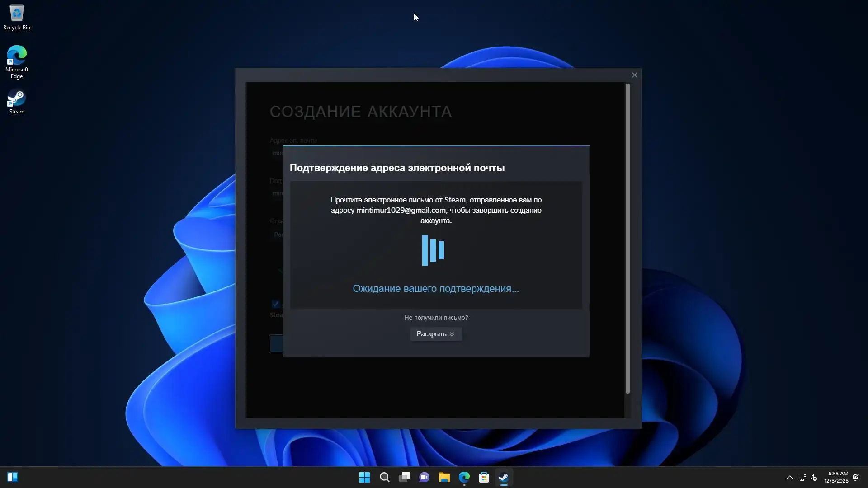
Task: Open Task View from taskbar
Action: [x=404, y=477]
